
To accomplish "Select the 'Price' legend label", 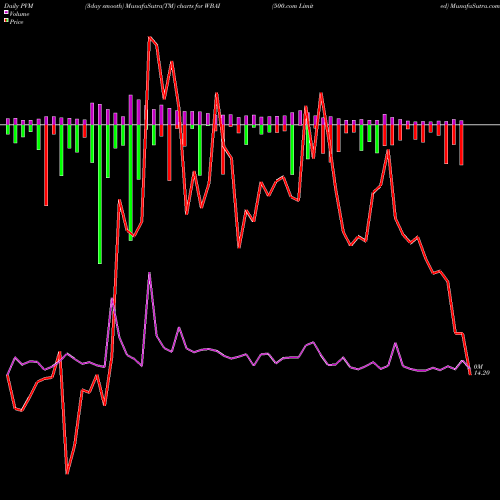I will click(x=16, y=22).
